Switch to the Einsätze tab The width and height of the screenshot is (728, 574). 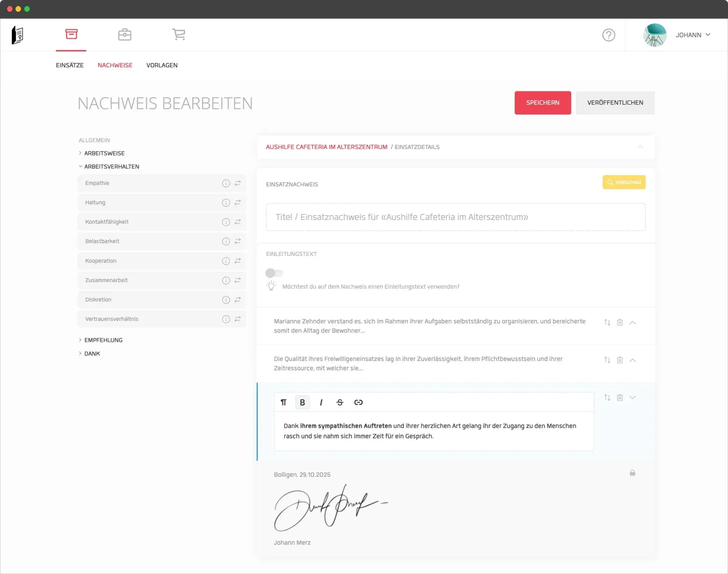click(70, 65)
